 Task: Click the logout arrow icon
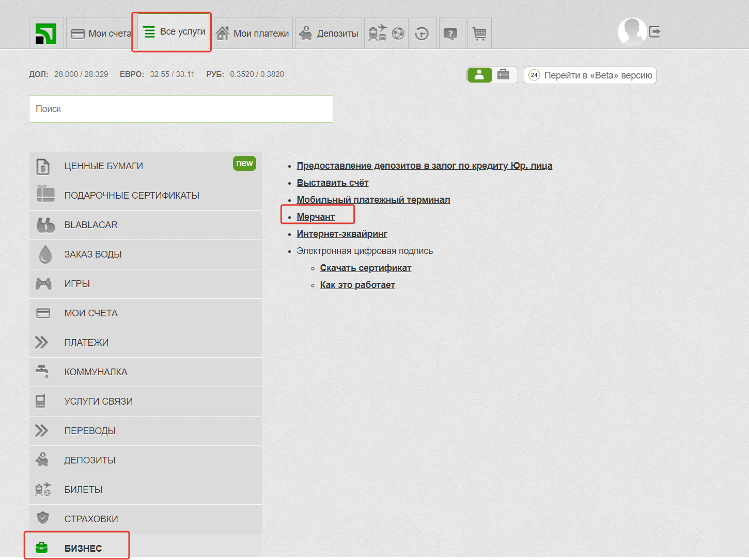[655, 32]
